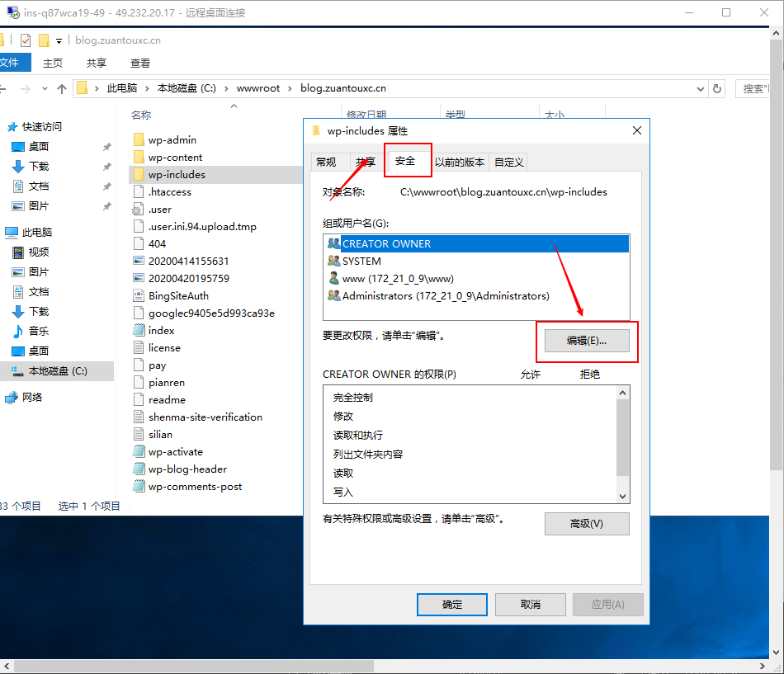784x674 pixels.
Task: Expand the address bar history dropdown
Action: [x=701, y=89]
